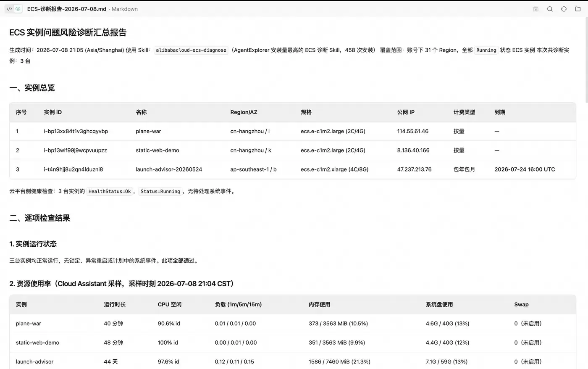Click column header 计费类型

(464, 112)
